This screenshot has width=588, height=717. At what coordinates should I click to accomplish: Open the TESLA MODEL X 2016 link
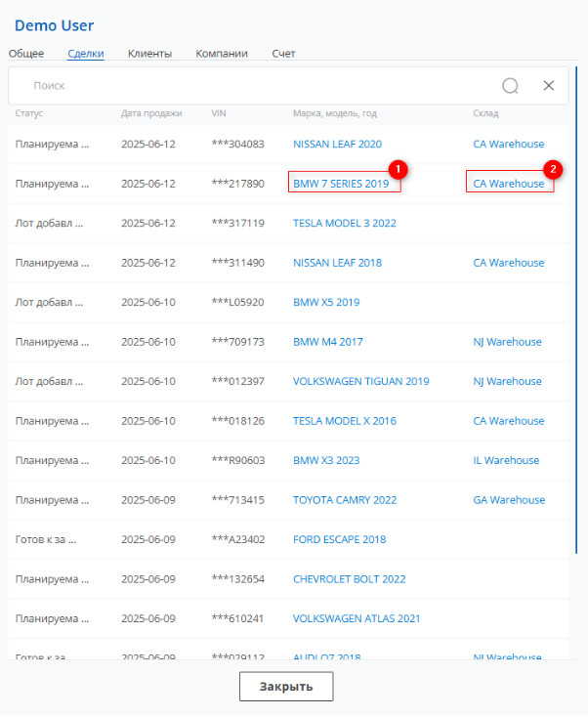345,421
